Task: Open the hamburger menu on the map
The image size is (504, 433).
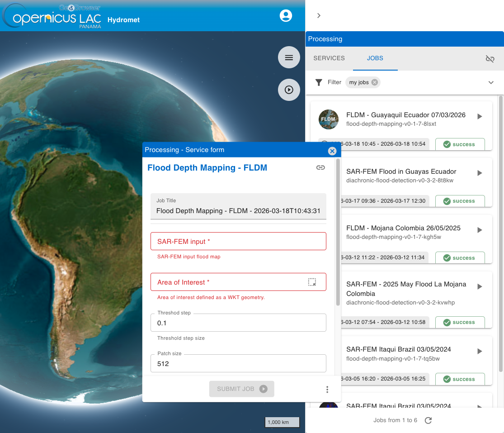Action: pos(289,57)
